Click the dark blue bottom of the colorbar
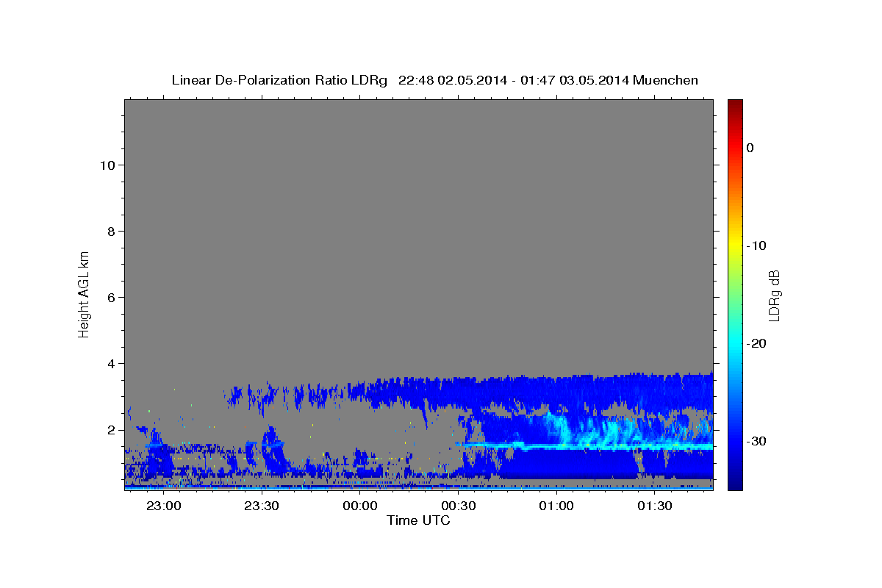This screenshot has height=588, width=882. point(735,481)
